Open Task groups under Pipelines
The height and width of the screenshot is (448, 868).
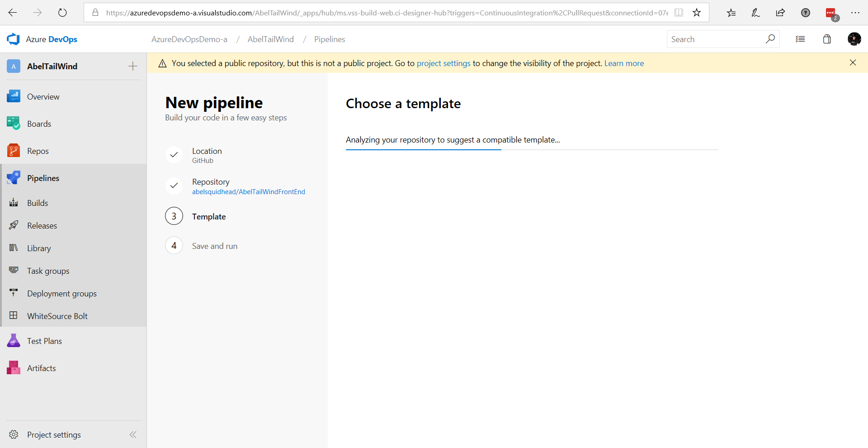pyautogui.click(x=73, y=271)
